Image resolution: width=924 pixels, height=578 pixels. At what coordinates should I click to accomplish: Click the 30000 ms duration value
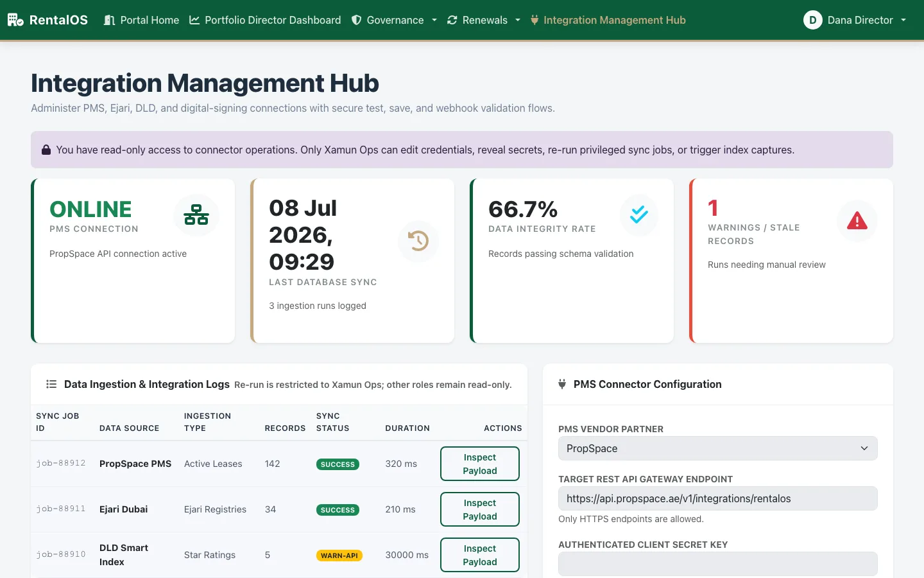(407, 555)
